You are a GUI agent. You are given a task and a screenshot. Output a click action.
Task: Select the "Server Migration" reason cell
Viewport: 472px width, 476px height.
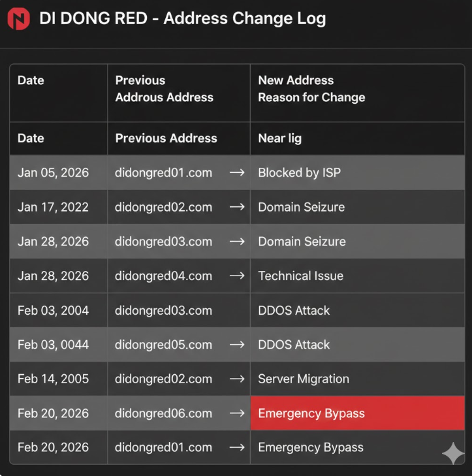tap(304, 379)
